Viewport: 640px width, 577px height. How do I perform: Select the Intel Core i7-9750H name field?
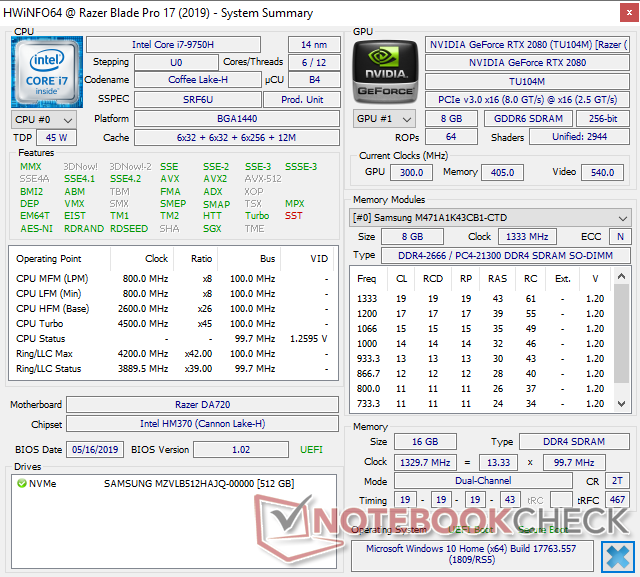tap(173, 44)
